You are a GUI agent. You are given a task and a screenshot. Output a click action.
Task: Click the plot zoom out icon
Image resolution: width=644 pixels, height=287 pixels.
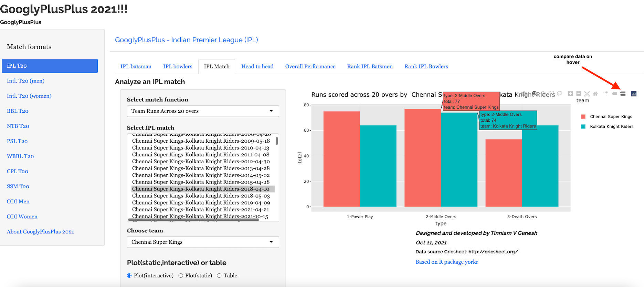coord(579,94)
